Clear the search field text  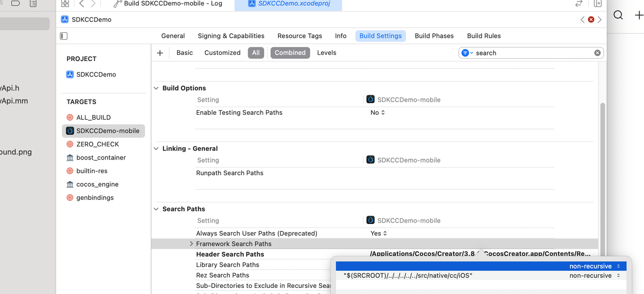click(x=597, y=53)
